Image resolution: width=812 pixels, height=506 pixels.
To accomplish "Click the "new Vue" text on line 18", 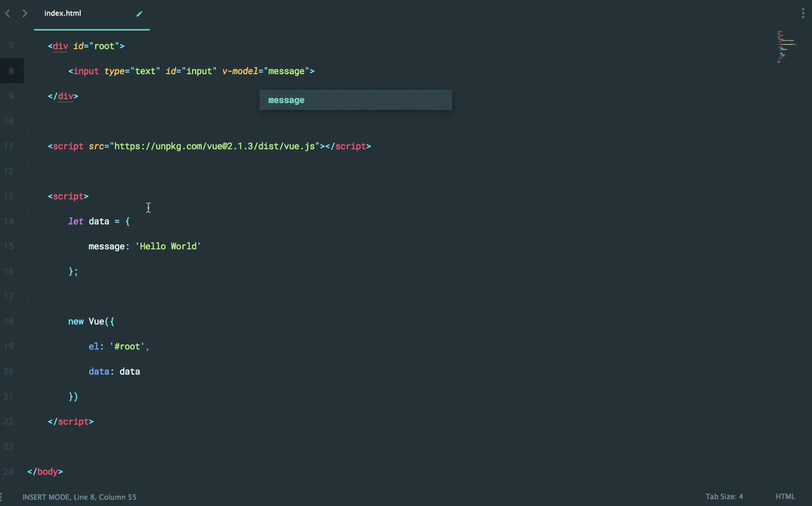I will [87, 322].
